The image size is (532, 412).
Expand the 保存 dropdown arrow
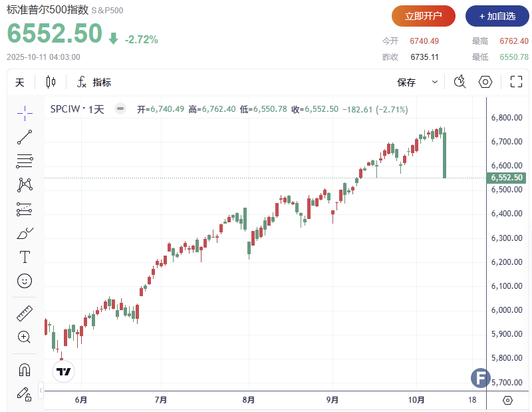tap(435, 83)
